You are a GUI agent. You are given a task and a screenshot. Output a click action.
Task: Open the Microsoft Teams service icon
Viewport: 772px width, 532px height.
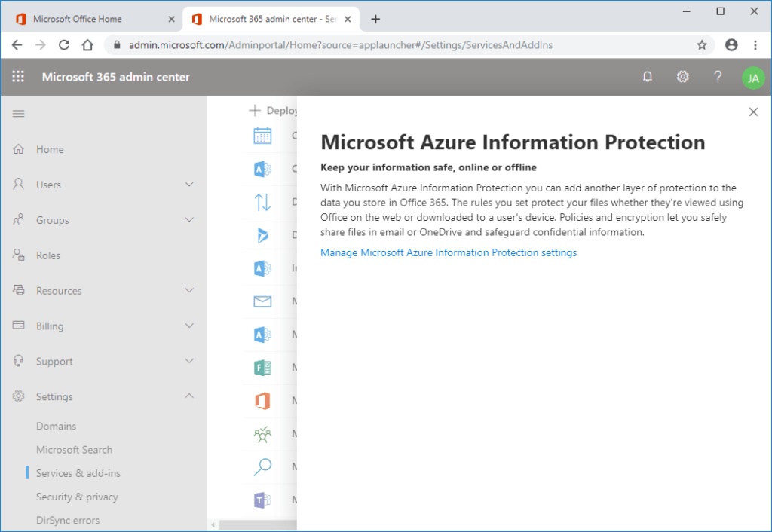262,500
